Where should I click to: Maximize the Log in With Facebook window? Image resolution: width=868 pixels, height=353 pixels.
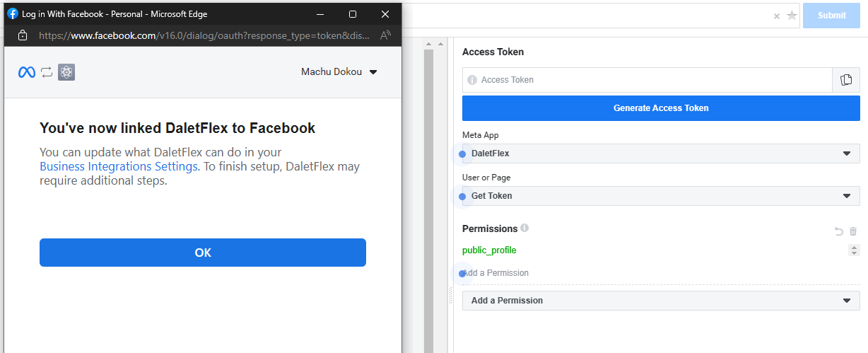pyautogui.click(x=353, y=14)
